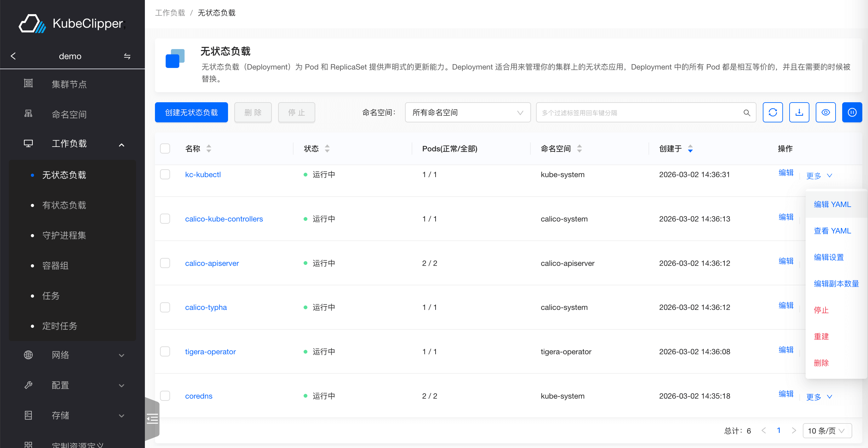Select 编辑副本数量 in the more menu
Viewport: 868px width, 448px height.
pos(836,283)
